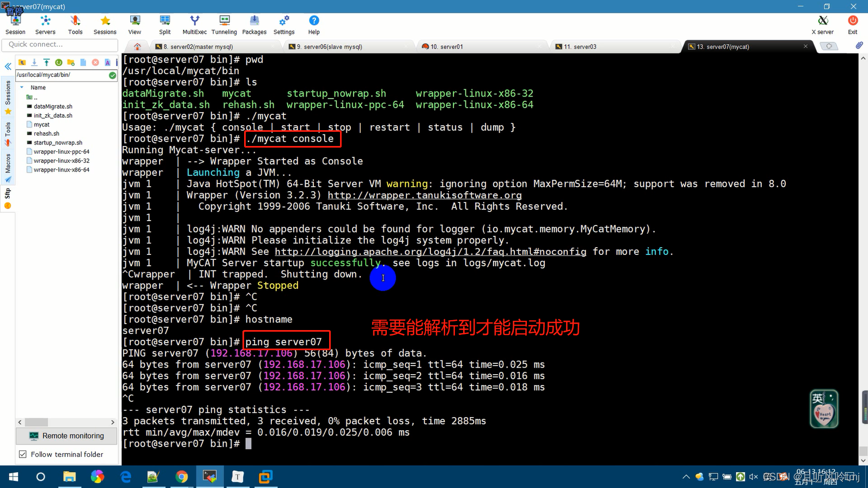Click the upload files SFTP icon
Image resolution: width=868 pixels, height=488 pixels.
coord(46,63)
